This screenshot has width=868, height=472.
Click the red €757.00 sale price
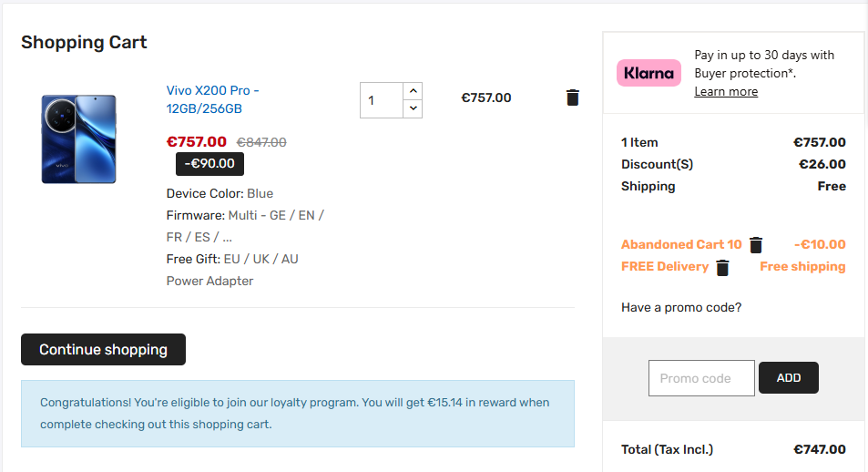tap(197, 142)
